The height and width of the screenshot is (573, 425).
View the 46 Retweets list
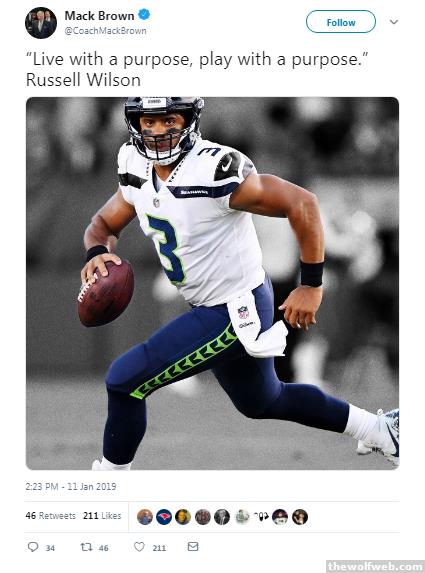(50, 516)
